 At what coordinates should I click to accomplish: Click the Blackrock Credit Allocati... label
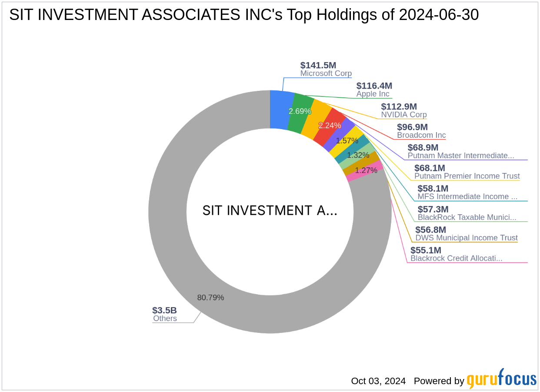pos(457,258)
